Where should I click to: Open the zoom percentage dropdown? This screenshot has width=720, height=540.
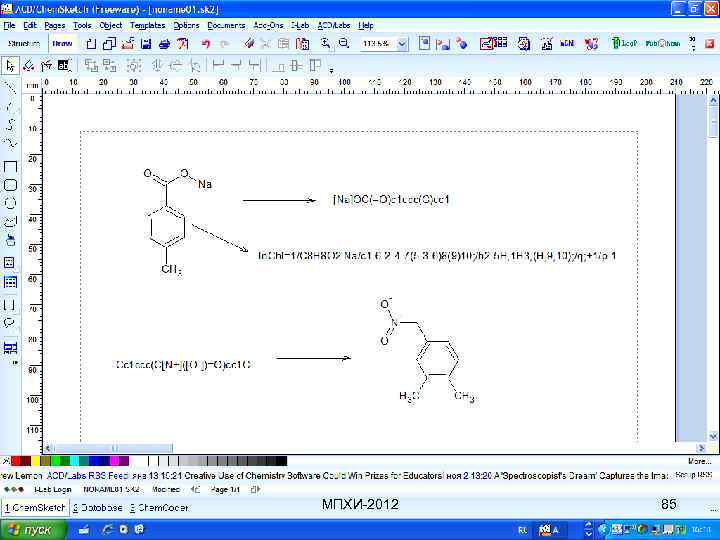pyautogui.click(x=402, y=44)
